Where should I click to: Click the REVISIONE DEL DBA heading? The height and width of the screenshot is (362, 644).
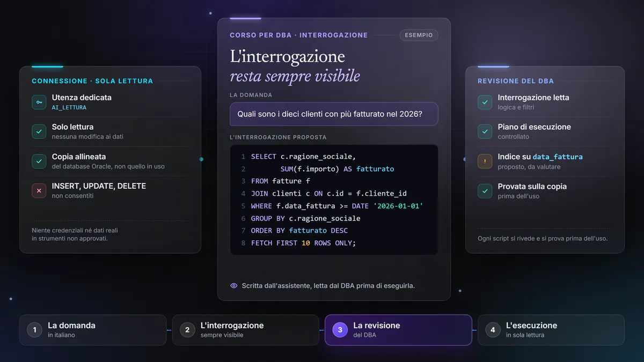coord(516,81)
